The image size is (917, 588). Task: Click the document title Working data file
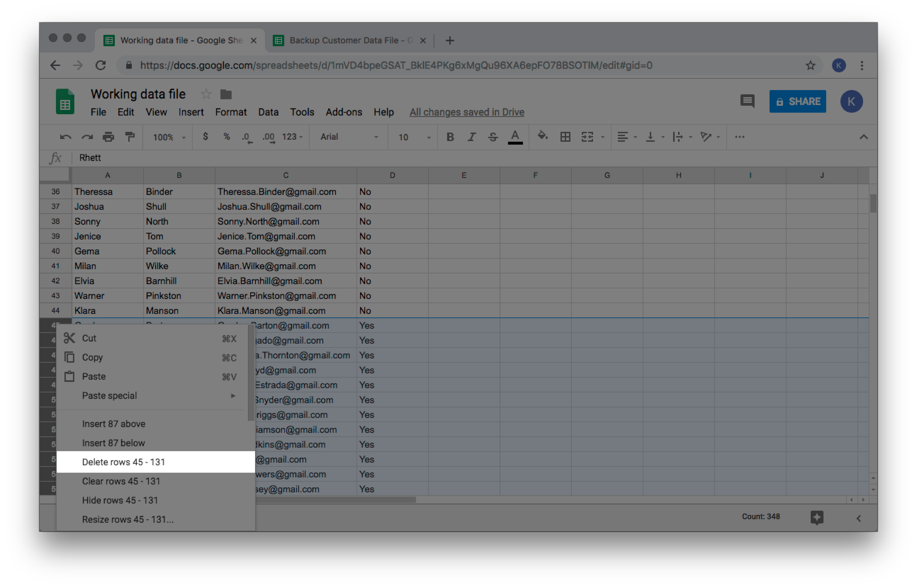pyautogui.click(x=138, y=94)
